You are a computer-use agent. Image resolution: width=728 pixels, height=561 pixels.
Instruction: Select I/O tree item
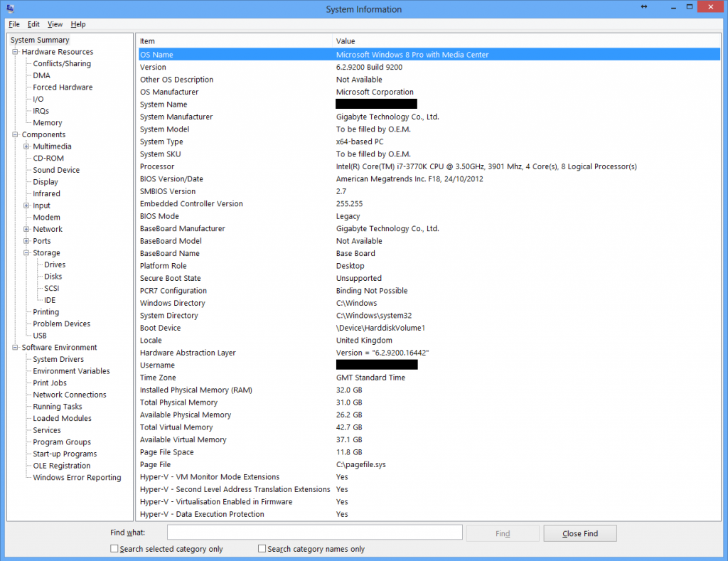38,99
